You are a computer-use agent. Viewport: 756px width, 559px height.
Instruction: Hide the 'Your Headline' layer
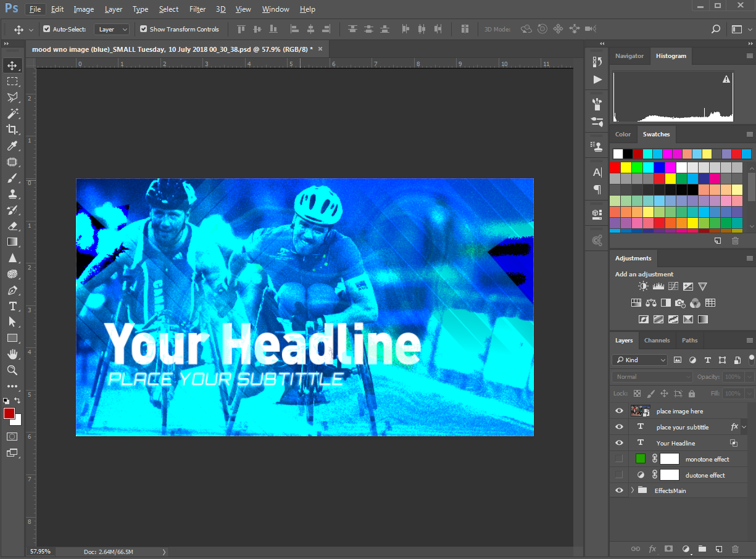620,443
